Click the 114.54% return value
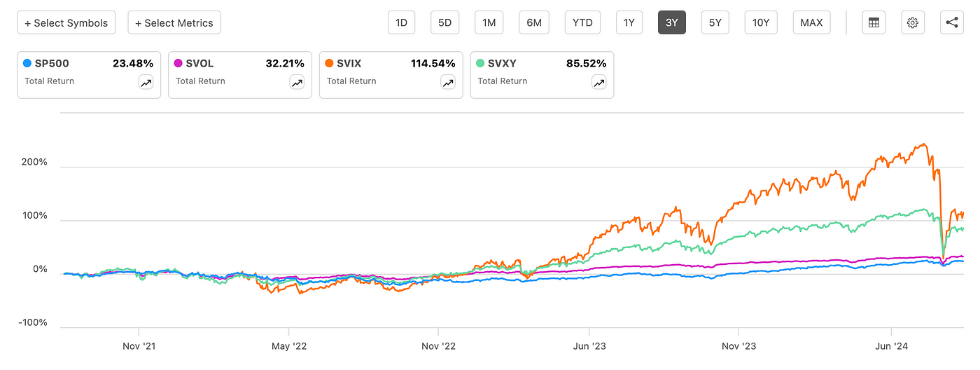This screenshot has width=980, height=370. tap(433, 63)
